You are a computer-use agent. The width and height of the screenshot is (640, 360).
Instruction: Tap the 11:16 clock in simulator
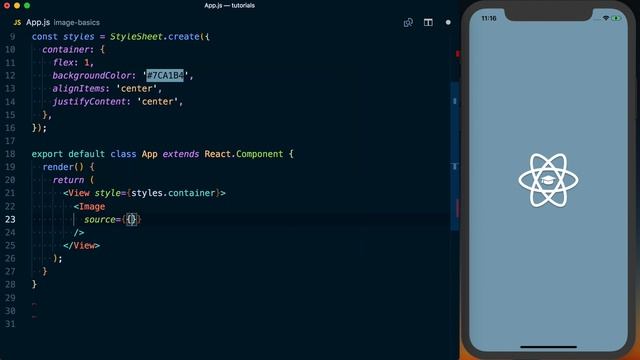coord(489,18)
